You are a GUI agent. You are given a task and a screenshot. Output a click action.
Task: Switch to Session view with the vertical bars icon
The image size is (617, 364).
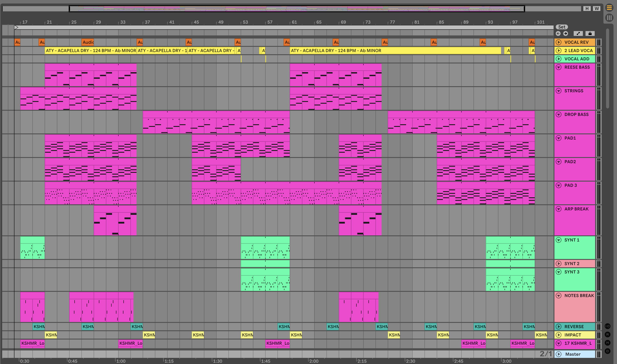pyautogui.click(x=609, y=18)
